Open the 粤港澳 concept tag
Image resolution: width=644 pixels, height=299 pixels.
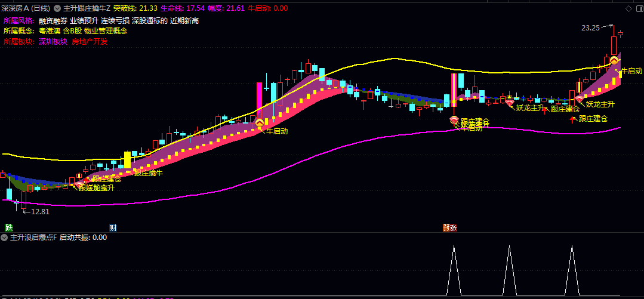point(50,31)
